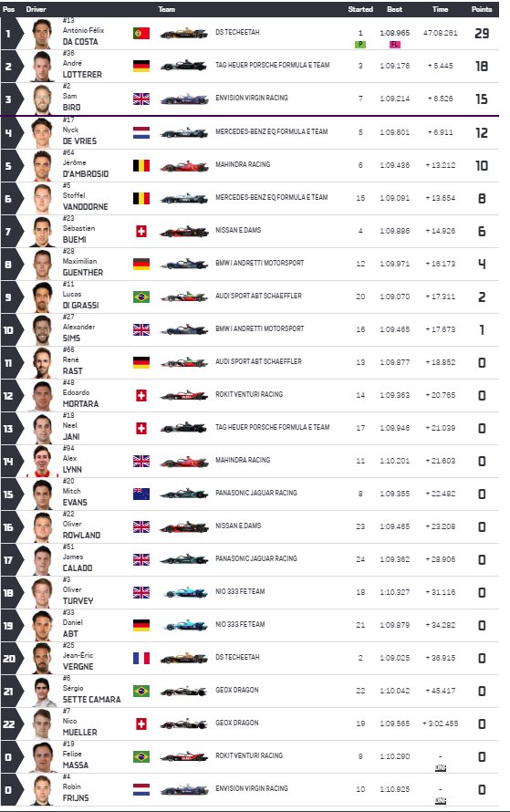This screenshot has height=812, width=510.
Task: Open the Envision Virgin Racing link for Sam Bird
Action: click(252, 98)
